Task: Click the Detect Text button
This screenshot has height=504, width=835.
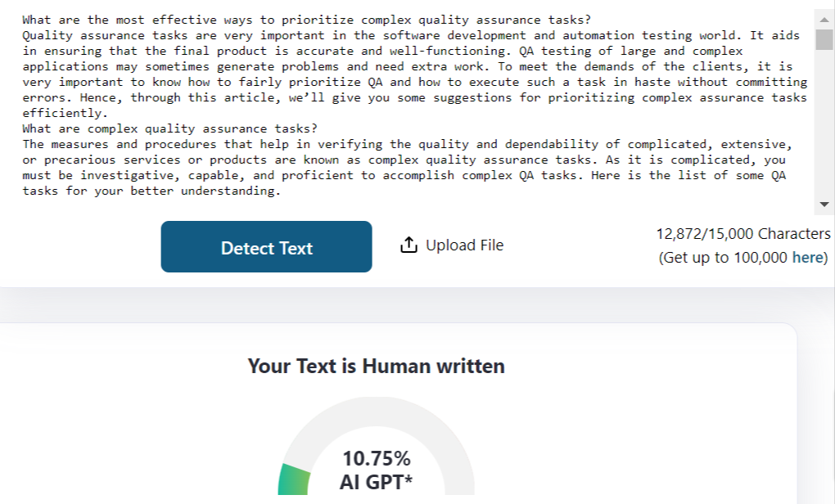Action: point(266,247)
